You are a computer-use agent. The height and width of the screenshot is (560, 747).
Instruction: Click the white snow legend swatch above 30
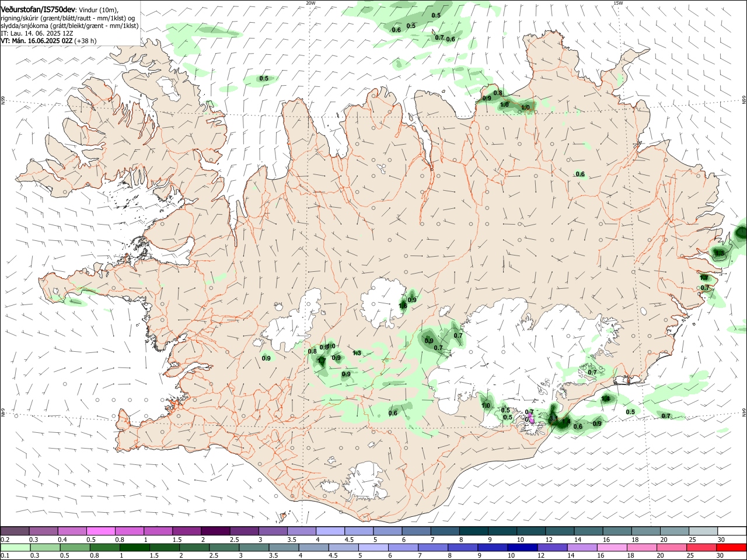[x=732, y=531]
